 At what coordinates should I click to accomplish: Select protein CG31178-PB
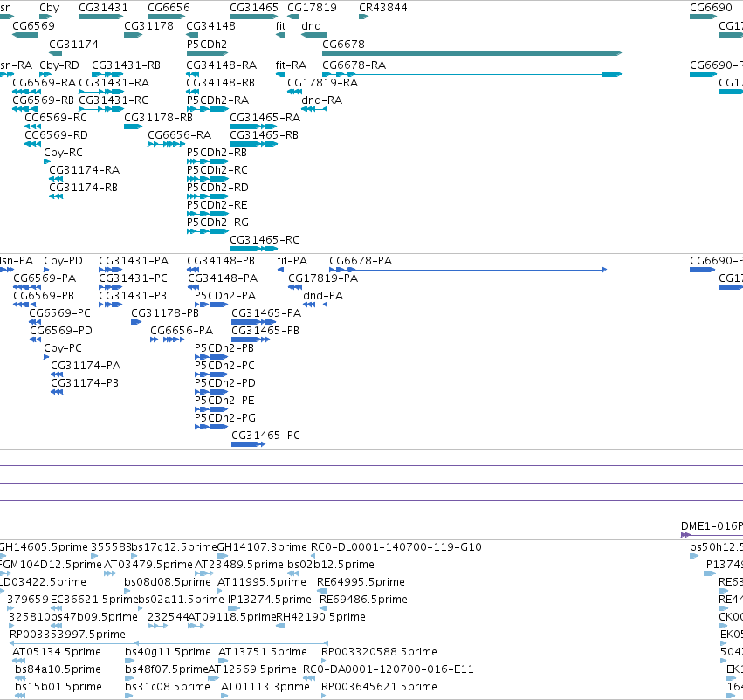[165, 313]
